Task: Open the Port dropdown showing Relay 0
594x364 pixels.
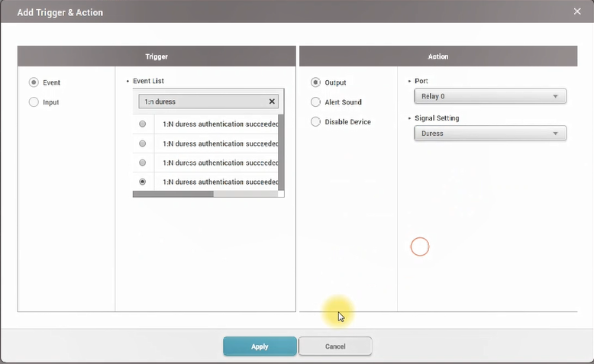Action: coord(489,96)
